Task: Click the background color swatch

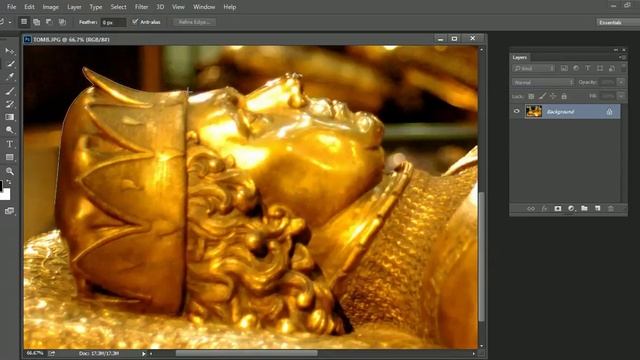Action: point(6,196)
